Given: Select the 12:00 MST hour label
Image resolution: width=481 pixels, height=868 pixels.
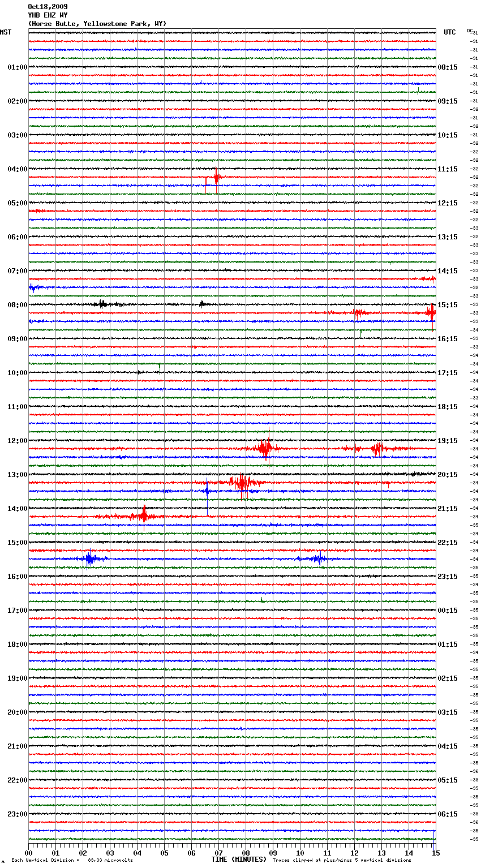Looking at the screenshot, I should (17, 441).
